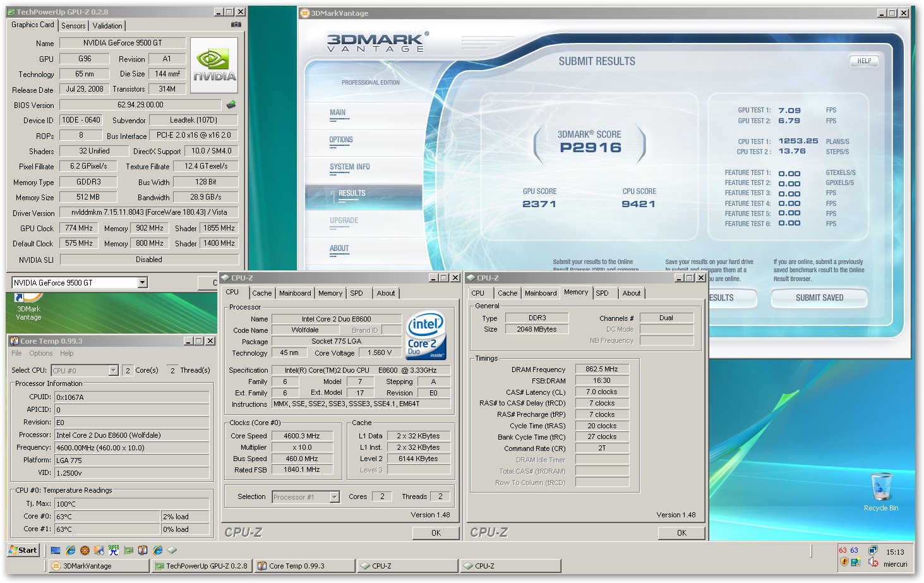Click the 3DMarkVantage title bar icon
The height and width of the screenshot is (583, 924).
(x=305, y=13)
